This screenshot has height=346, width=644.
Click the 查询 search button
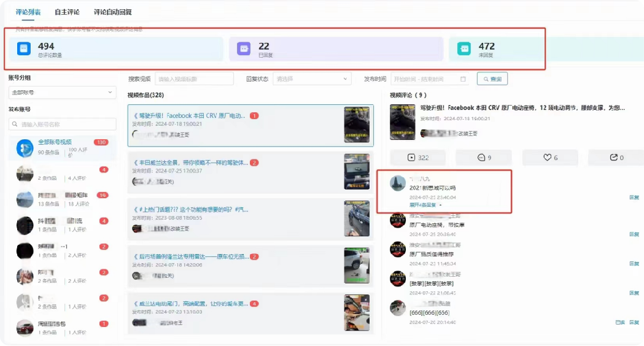[492, 79]
